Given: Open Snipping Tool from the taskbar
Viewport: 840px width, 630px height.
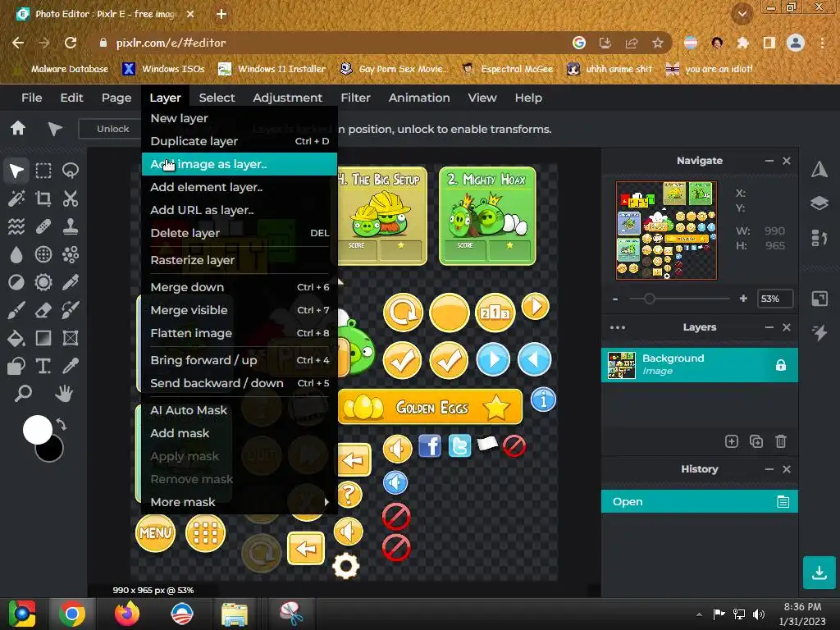Looking at the screenshot, I should click(291, 614).
